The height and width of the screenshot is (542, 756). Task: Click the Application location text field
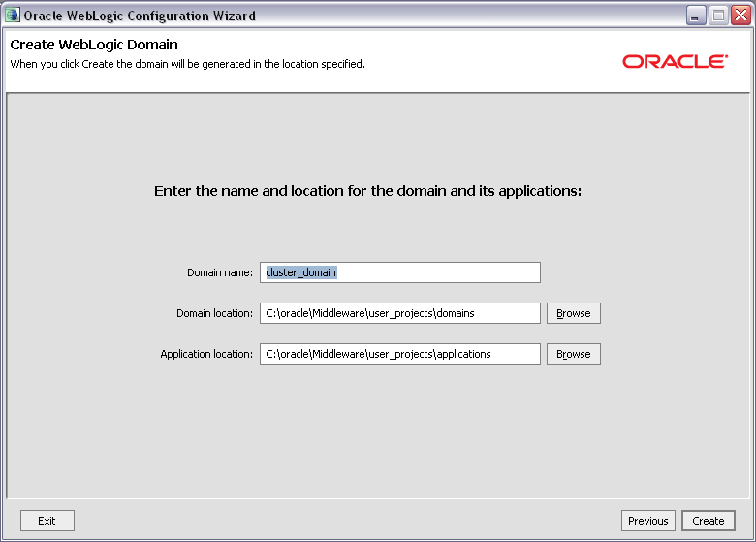pos(399,354)
